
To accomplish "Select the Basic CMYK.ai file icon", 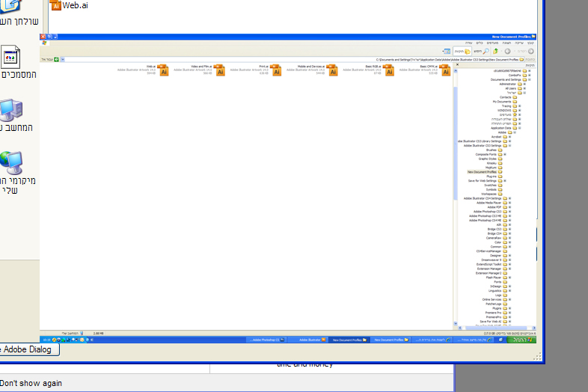I will (x=446, y=70).
